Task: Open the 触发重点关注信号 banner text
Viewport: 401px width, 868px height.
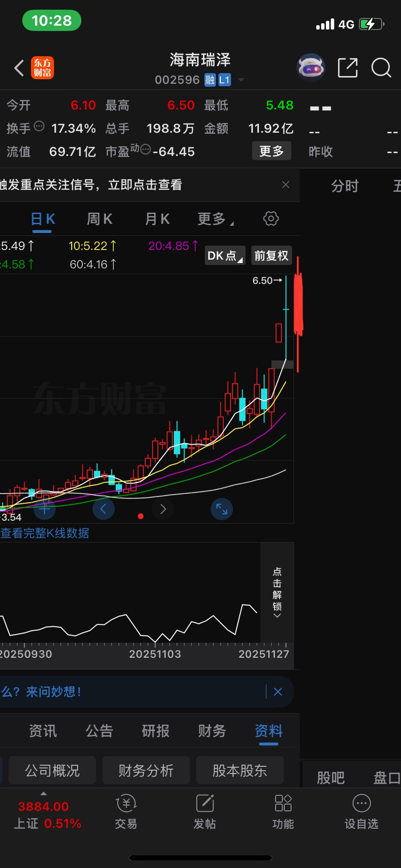Action: coord(91,185)
